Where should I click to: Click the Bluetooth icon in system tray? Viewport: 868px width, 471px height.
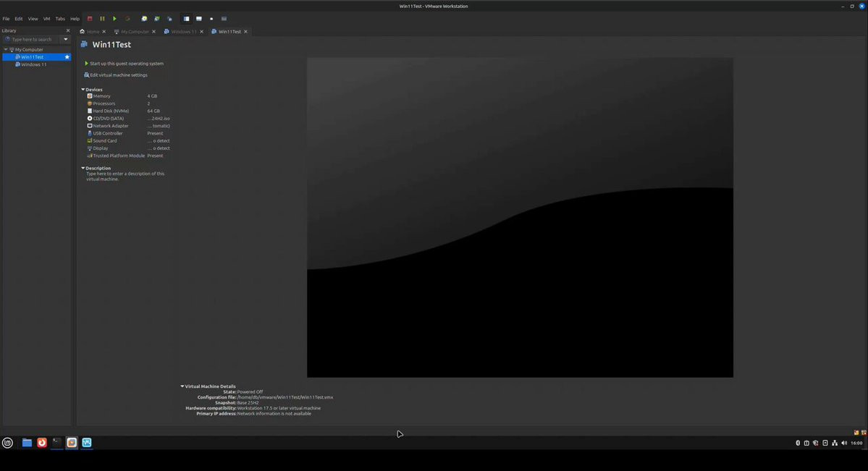[798, 443]
